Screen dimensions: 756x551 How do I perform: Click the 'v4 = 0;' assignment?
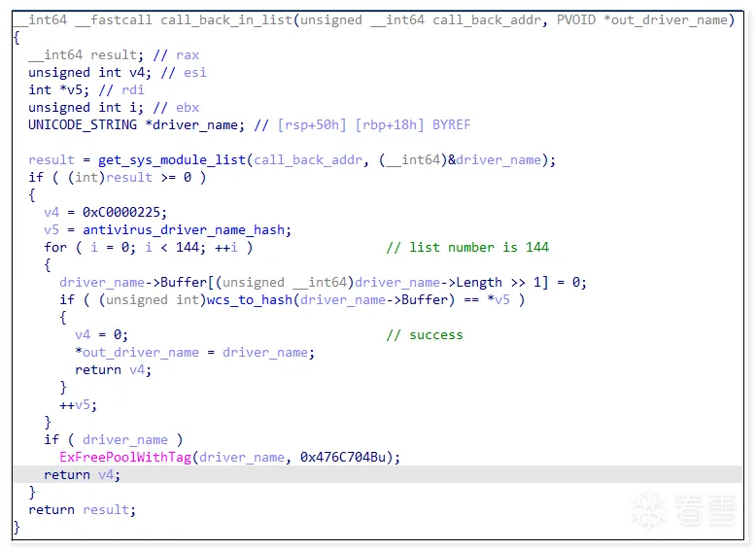coord(101,335)
